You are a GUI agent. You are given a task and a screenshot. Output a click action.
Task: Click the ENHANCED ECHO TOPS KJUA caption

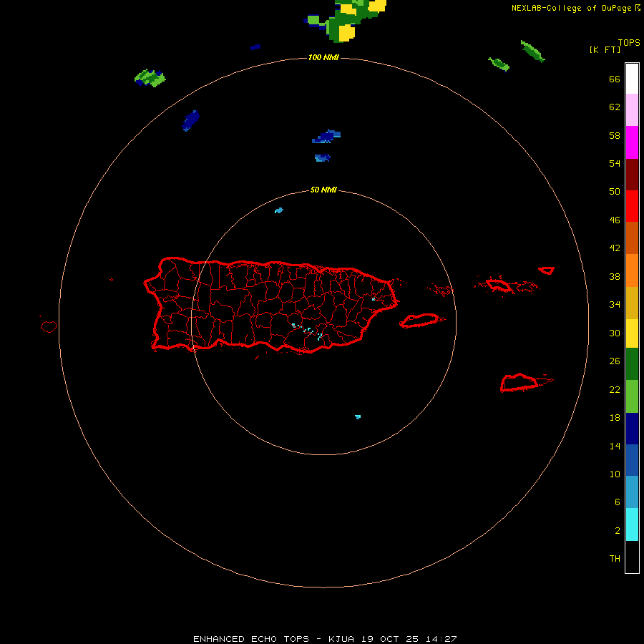tap(325, 639)
